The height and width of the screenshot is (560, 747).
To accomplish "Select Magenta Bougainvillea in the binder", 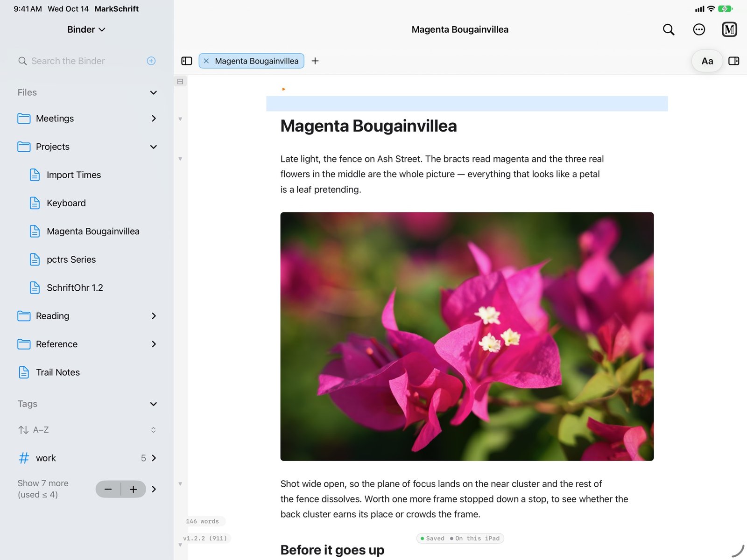I will click(92, 231).
